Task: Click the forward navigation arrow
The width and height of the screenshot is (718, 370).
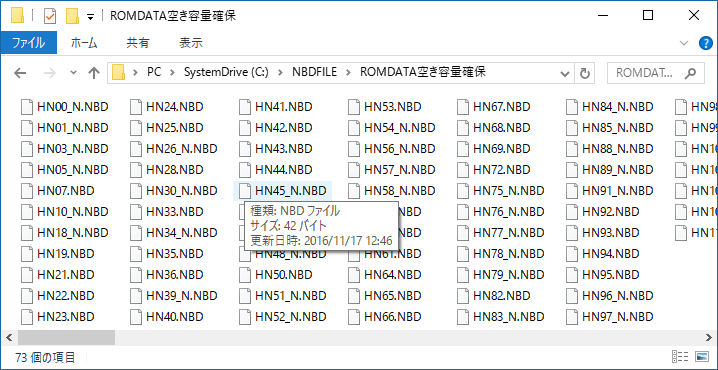Action: 49,73
